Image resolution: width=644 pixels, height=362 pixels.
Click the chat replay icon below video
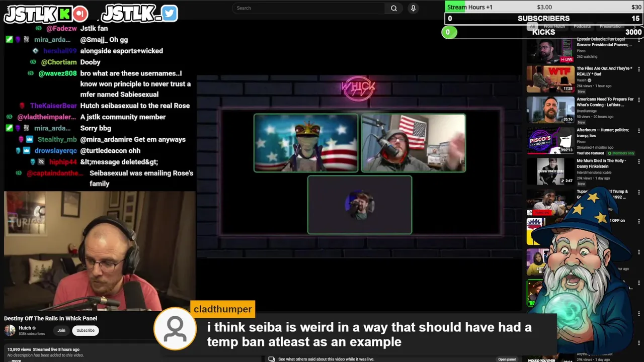272,359
